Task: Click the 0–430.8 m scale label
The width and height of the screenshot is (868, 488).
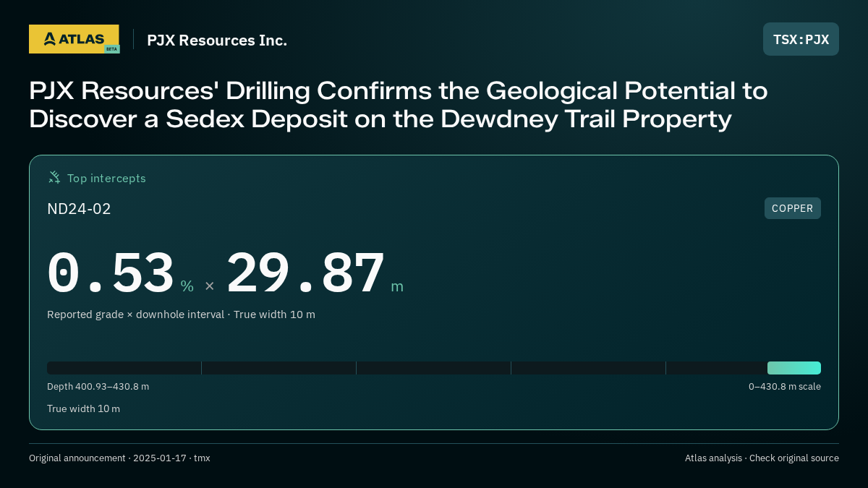Action: click(785, 387)
